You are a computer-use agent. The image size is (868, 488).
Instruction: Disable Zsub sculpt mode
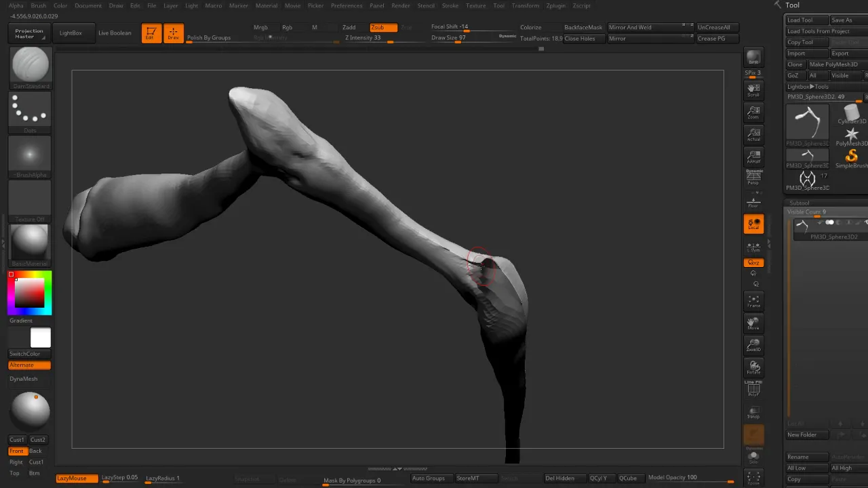point(383,28)
